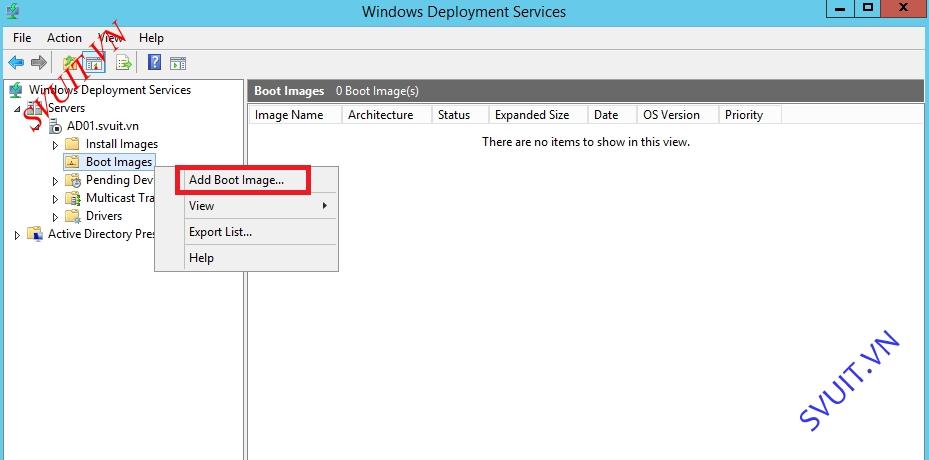Image resolution: width=929 pixels, height=460 pixels.
Task: Toggle the Show/Hide Console Tree icon
Action: (x=94, y=62)
